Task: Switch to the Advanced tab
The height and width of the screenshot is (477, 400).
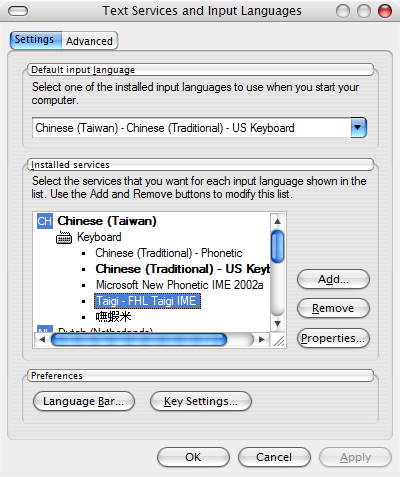Action: tap(89, 41)
